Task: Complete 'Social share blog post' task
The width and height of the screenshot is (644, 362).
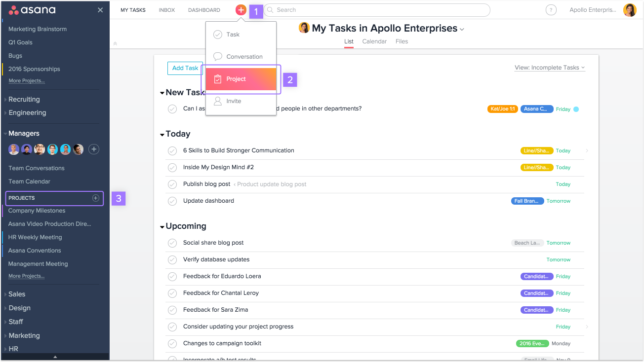Action: (x=172, y=243)
